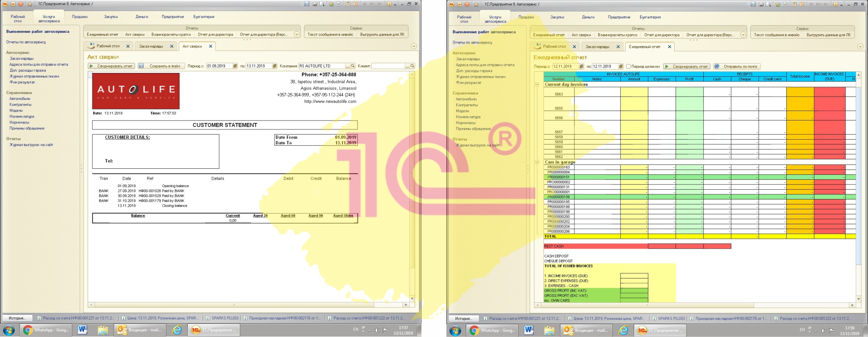Viewport: 868px width, 337px height.
Task: Switch to the Ежедневный отчет document tab
Action: pos(644,47)
